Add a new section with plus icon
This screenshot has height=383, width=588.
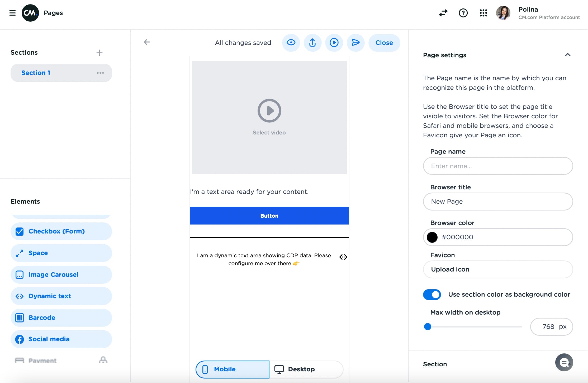[99, 53]
